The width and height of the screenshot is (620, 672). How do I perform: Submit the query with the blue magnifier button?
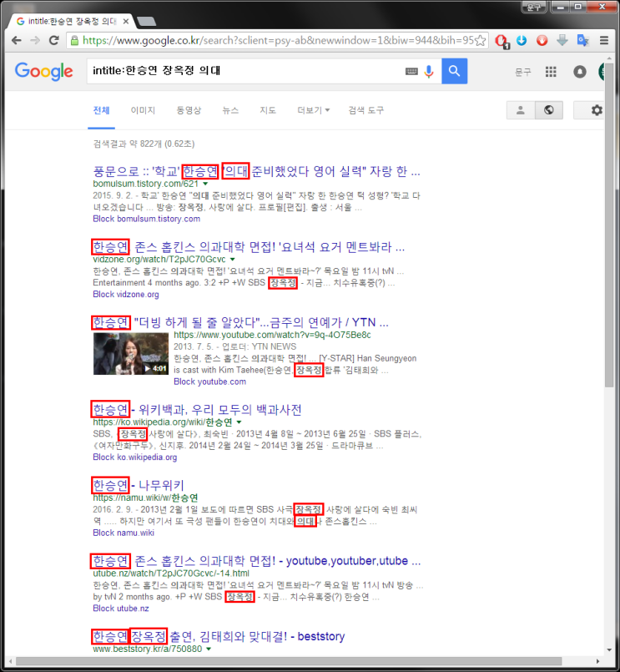click(x=454, y=71)
